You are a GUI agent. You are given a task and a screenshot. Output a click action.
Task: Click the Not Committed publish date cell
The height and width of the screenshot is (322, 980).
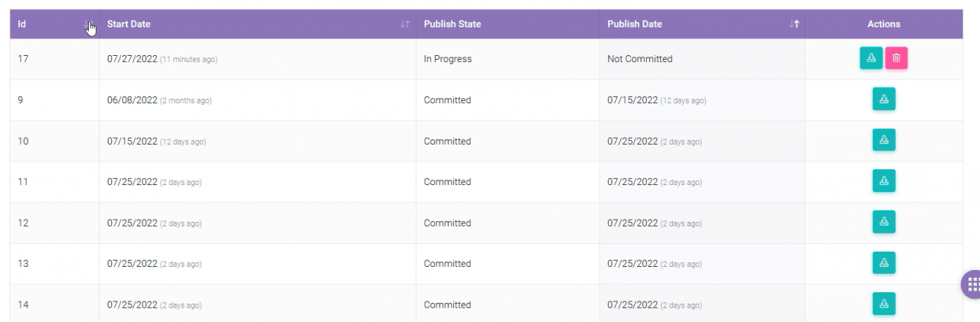[640, 59]
